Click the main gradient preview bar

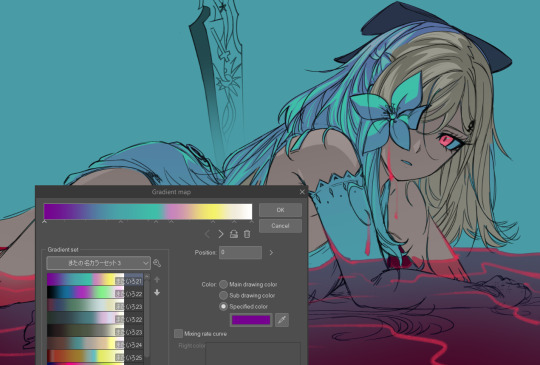tap(148, 211)
